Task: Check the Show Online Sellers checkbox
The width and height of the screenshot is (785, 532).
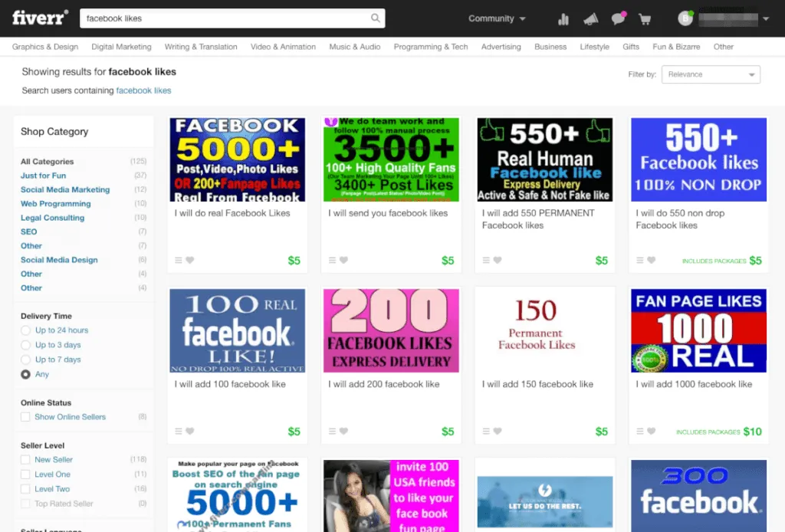Action: coord(26,417)
